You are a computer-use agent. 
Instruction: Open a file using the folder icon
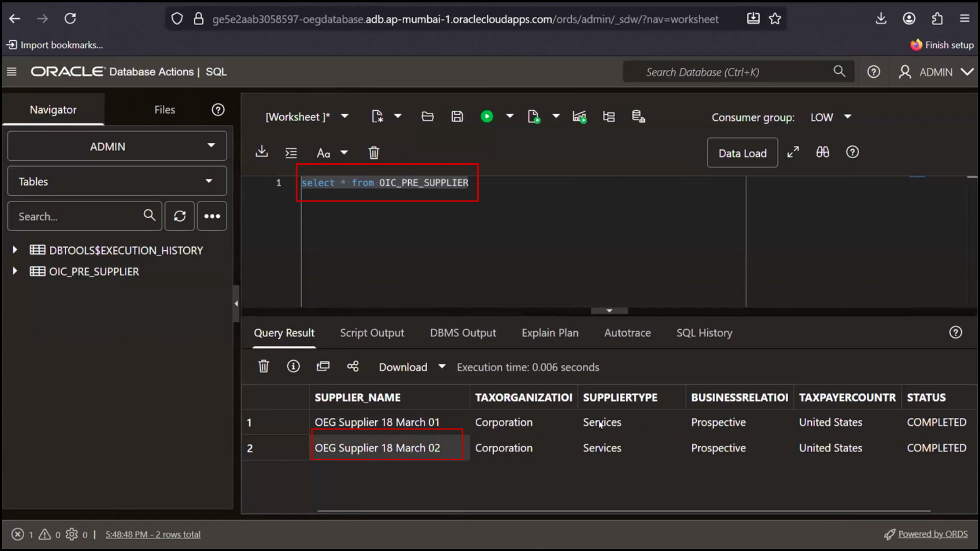(x=427, y=116)
